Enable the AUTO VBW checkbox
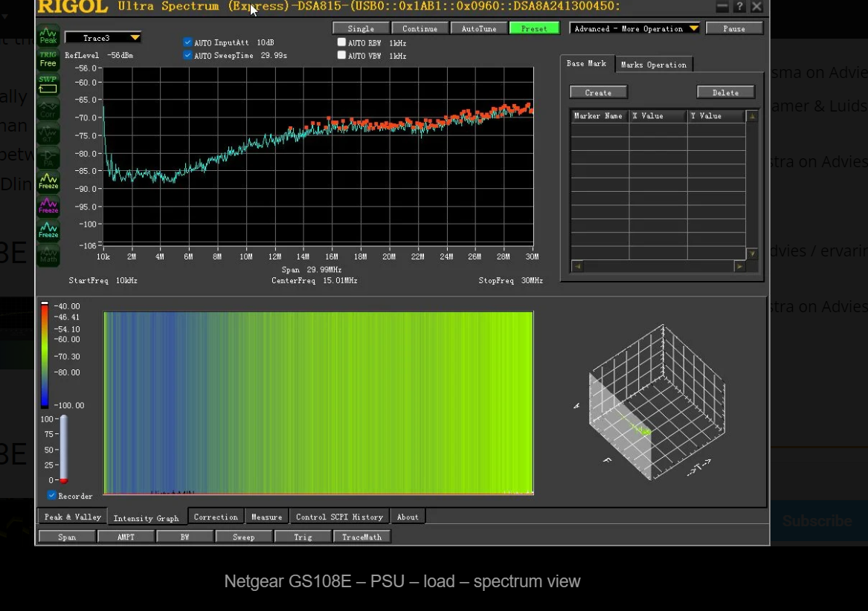Viewport: 868px width, 611px height. [x=341, y=55]
